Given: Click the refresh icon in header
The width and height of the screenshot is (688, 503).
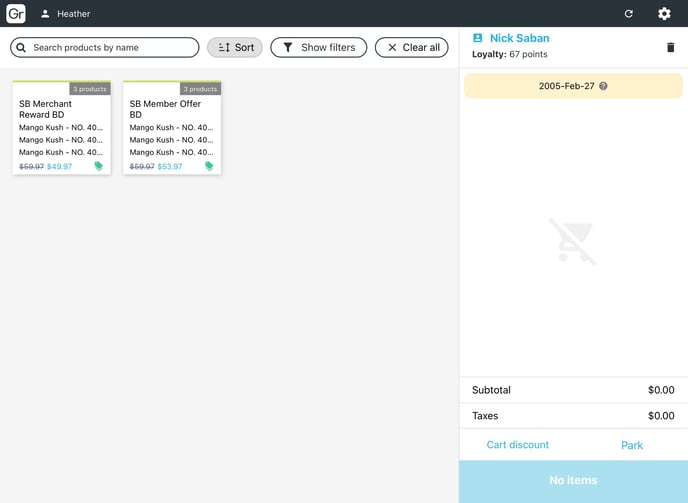Looking at the screenshot, I should [628, 14].
